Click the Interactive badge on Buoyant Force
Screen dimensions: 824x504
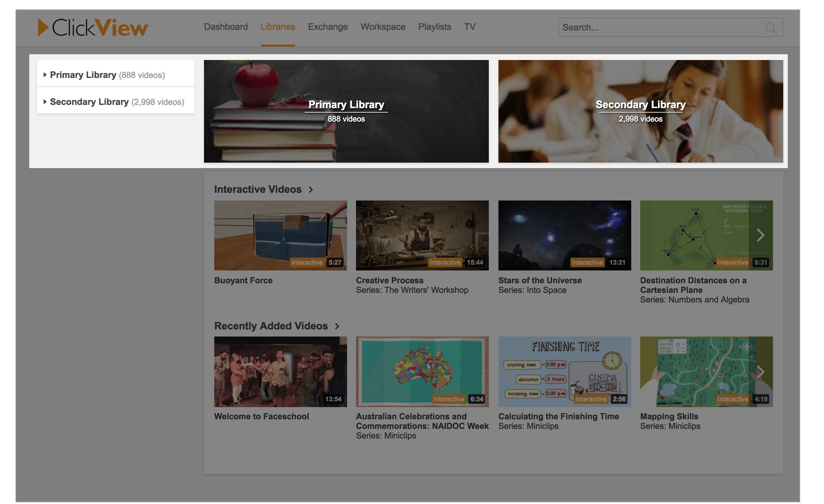pos(307,262)
